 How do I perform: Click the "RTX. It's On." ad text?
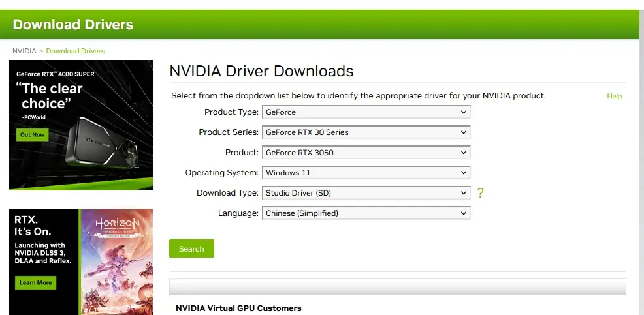(33, 225)
